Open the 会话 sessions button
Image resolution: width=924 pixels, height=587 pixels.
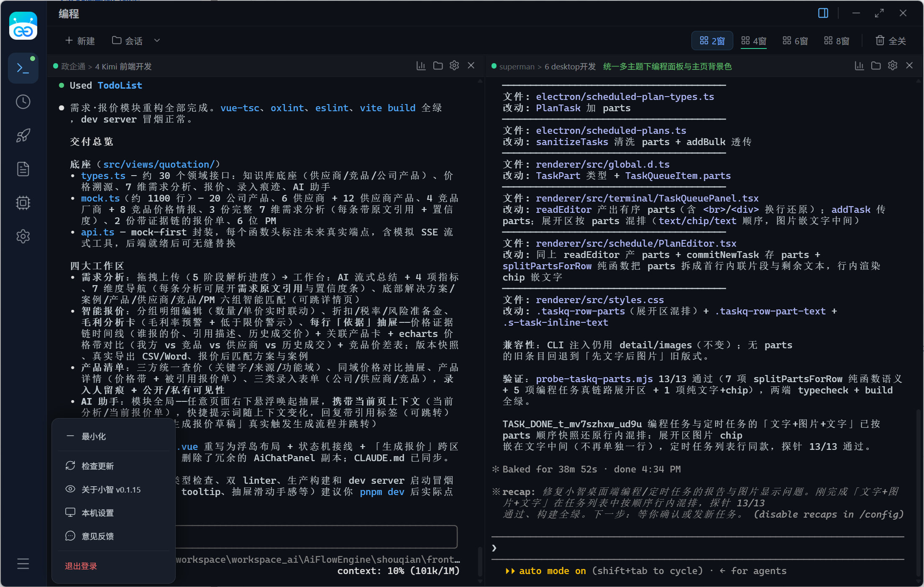tap(127, 41)
